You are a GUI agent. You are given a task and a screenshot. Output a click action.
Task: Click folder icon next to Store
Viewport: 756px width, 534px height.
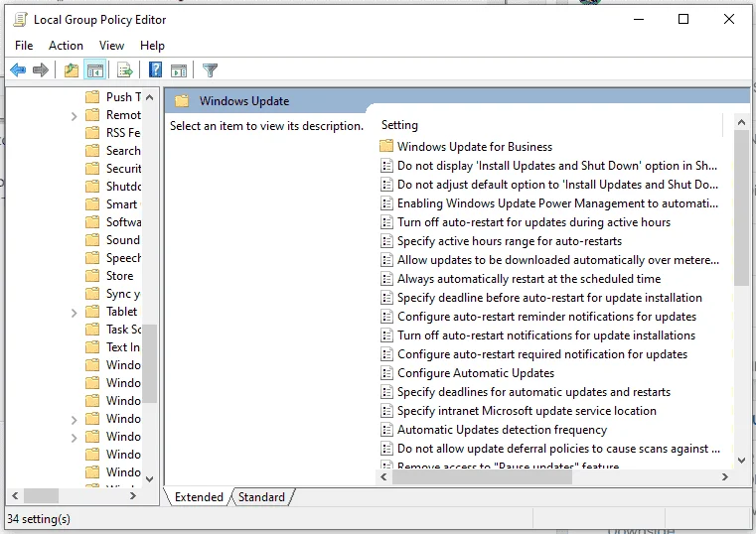pos(92,276)
